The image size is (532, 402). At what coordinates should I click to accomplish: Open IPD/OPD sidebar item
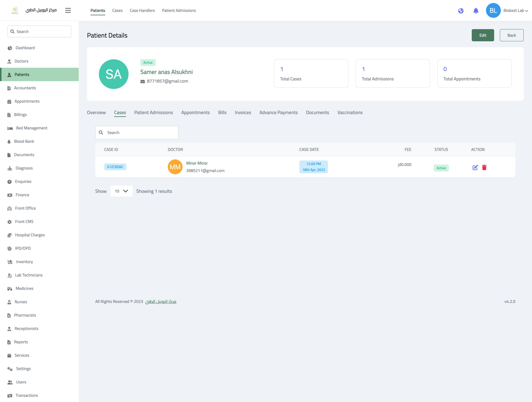pos(39,248)
